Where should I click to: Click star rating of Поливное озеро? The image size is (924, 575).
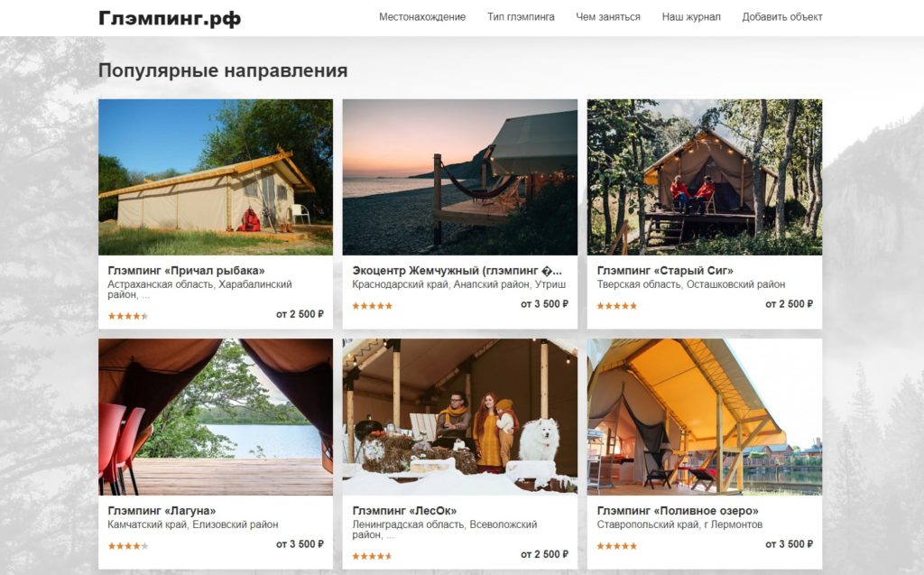(x=617, y=546)
